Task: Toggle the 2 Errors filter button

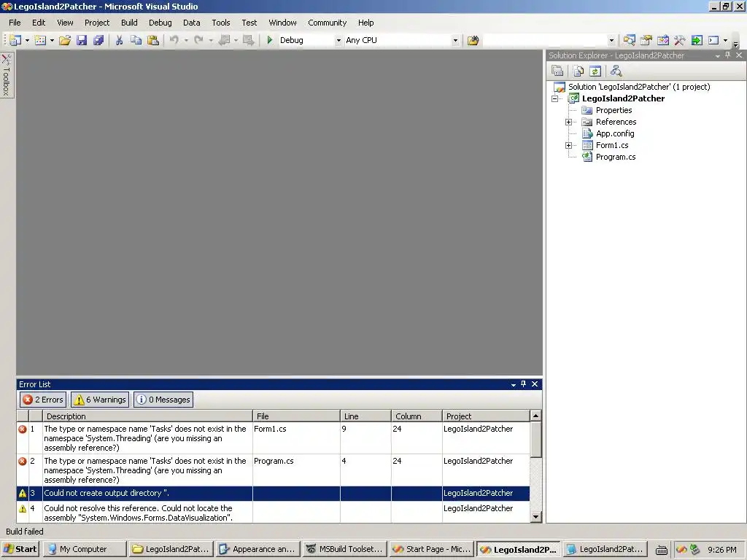Action: click(43, 400)
